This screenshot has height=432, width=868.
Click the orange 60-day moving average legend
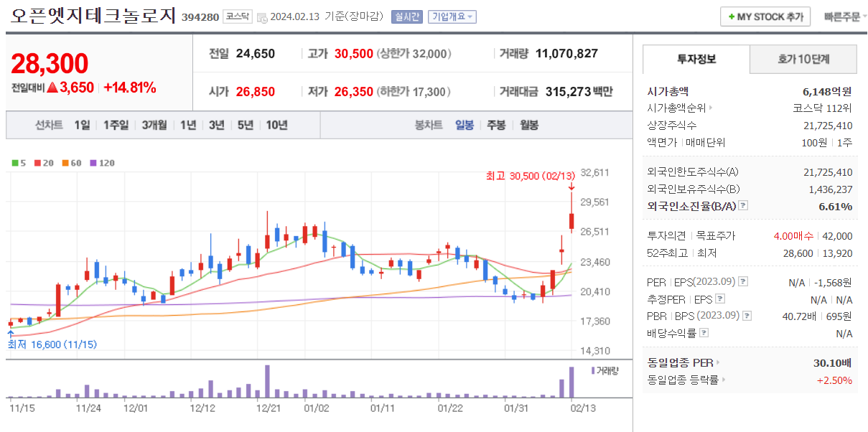72,163
